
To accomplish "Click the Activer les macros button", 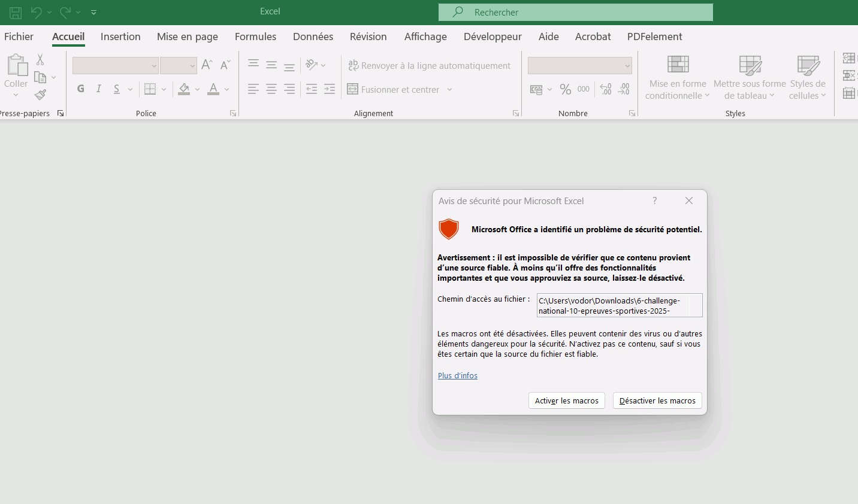I will tap(566, 400).
